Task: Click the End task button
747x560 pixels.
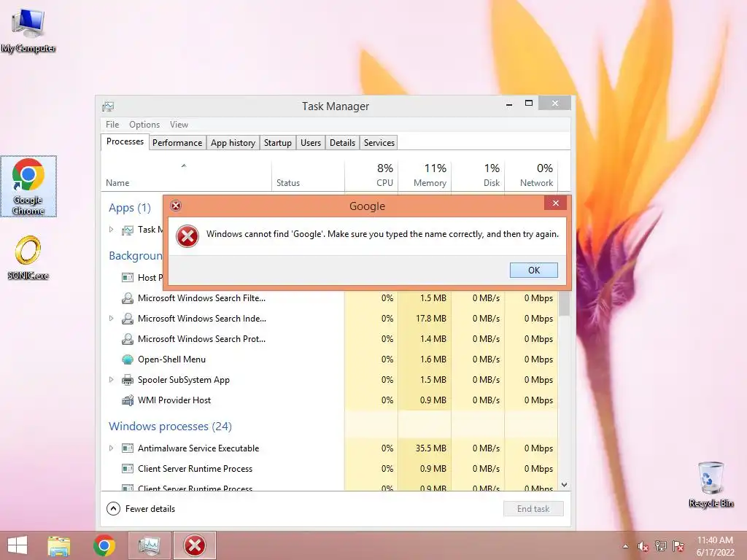Action: (x=533, y=508)
